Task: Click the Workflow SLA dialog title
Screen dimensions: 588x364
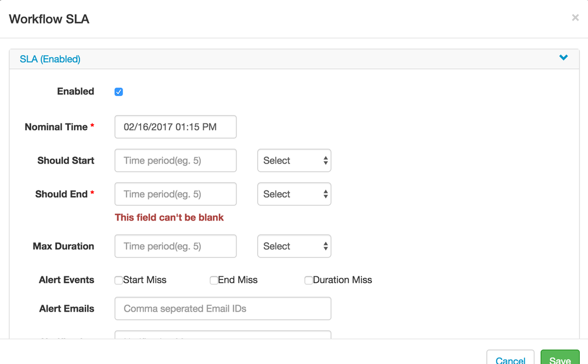Action: coord(49,19)
